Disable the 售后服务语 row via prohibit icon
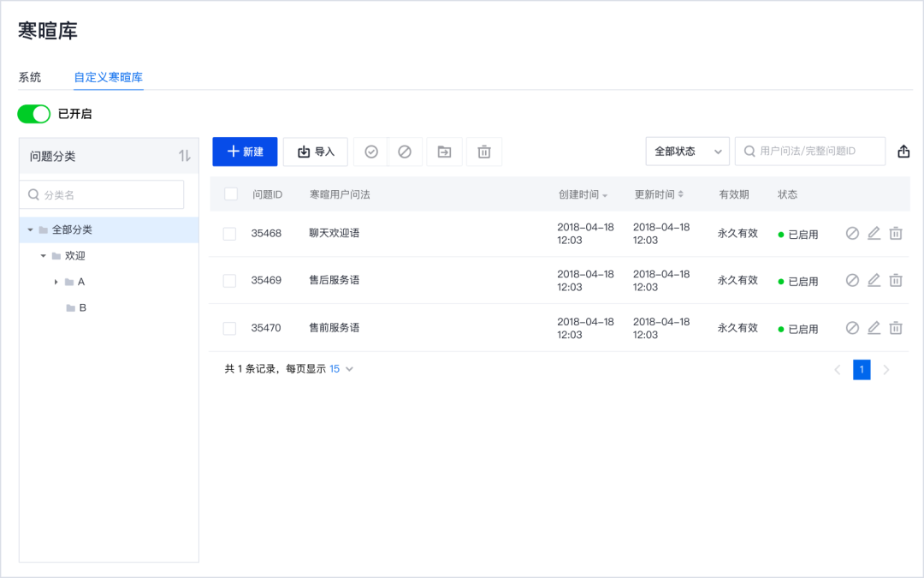Image resolution: width=924 pixels, height=578 pixels. [852, 280]
